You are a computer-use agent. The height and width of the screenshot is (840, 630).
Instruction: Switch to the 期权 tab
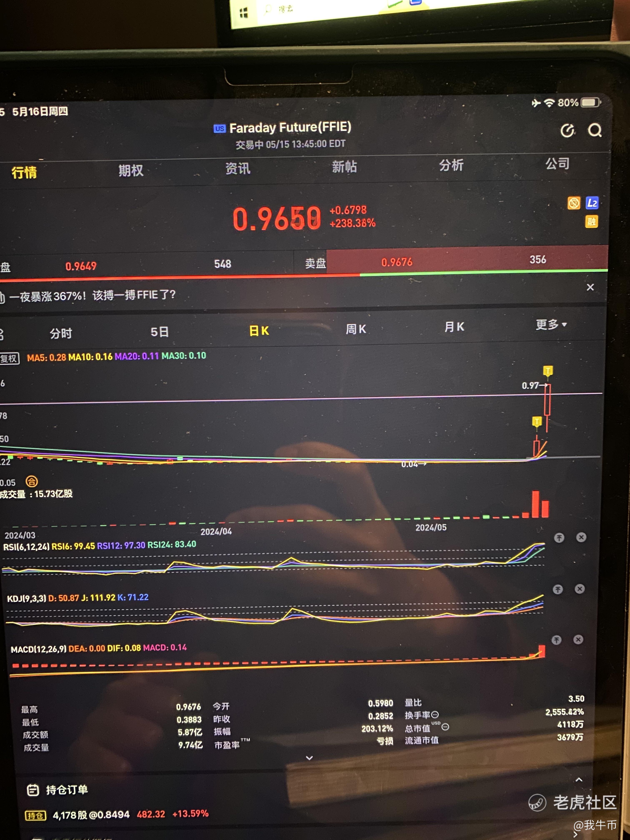point(131,170)
